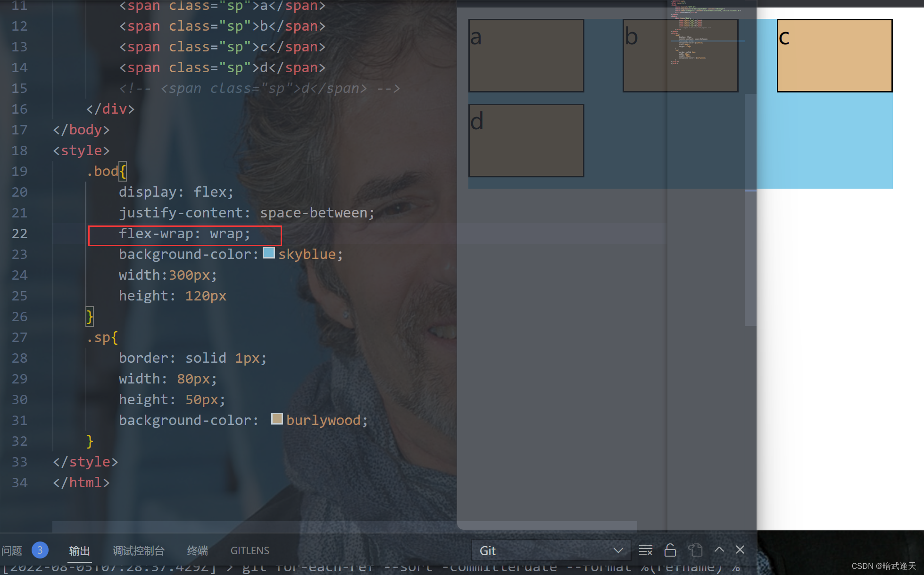This screenshot has width=924, height=575.
Task: Click the skyblue color swatch in code
Action: pos(269,253)
